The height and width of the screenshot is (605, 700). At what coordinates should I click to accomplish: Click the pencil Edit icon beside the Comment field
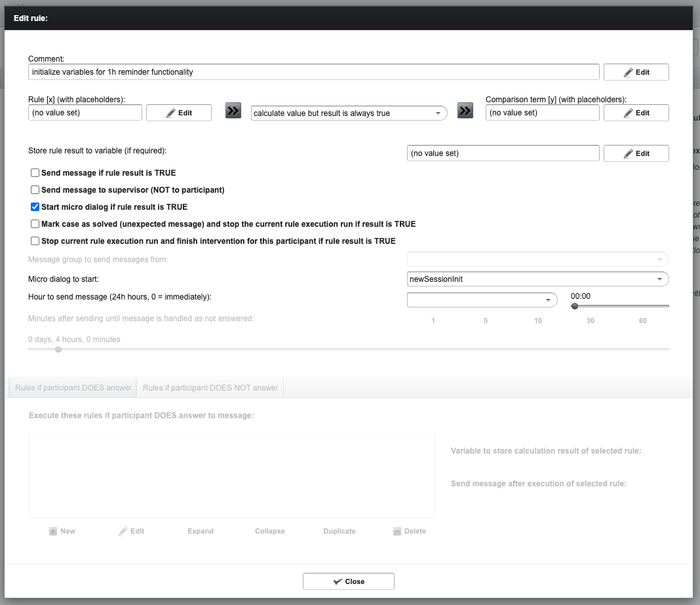pyautogui.click(x=627, y=71)
